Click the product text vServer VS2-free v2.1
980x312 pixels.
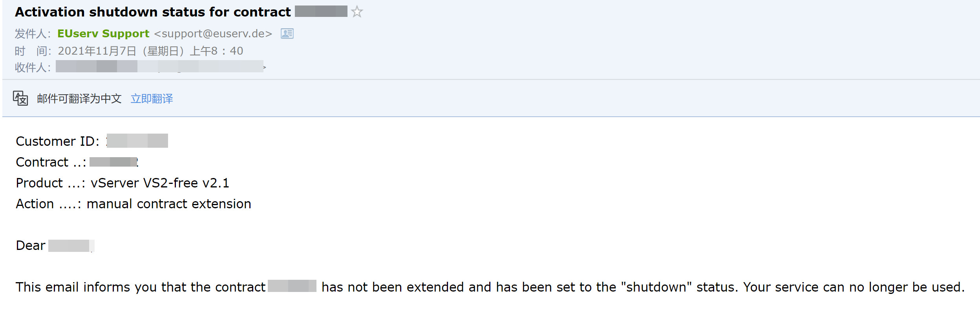pos(160,183)
